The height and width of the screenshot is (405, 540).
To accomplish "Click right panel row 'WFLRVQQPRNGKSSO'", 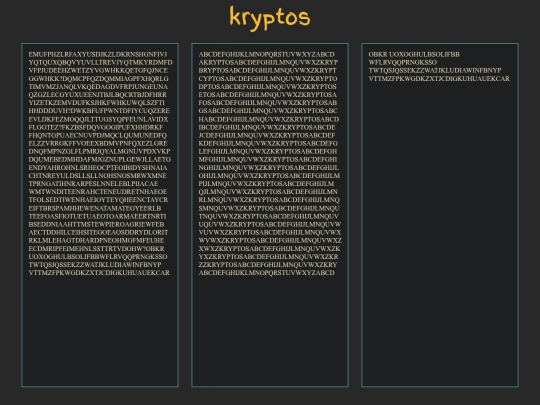I will pos(403,62).
